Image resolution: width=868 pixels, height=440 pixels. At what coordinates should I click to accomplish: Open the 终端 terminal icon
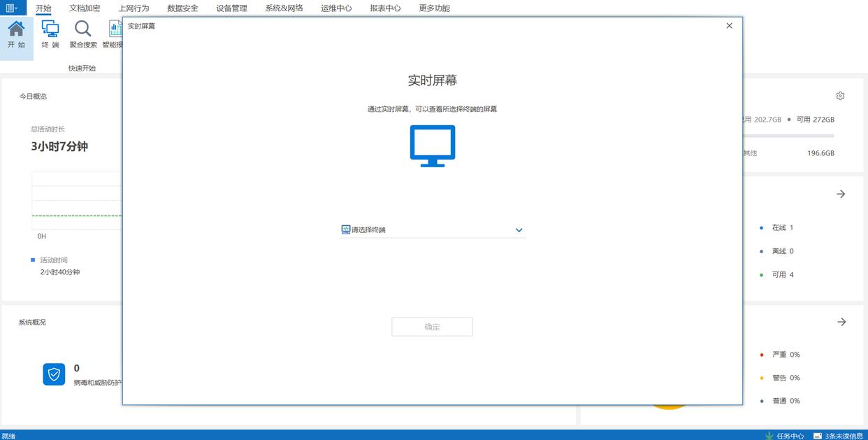pos(50,29)
